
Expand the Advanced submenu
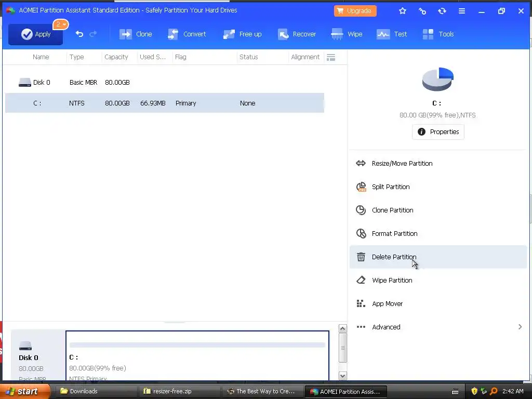(438, 327)
